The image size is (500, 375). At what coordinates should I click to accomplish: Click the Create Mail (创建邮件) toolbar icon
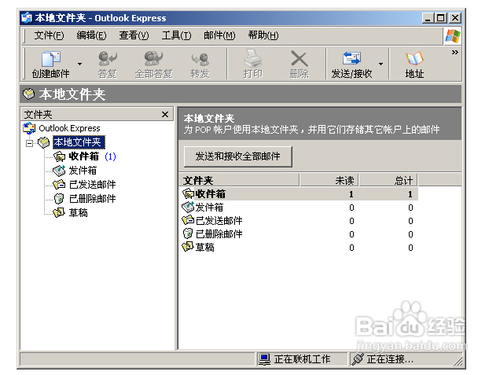click(x=51, y=59)
